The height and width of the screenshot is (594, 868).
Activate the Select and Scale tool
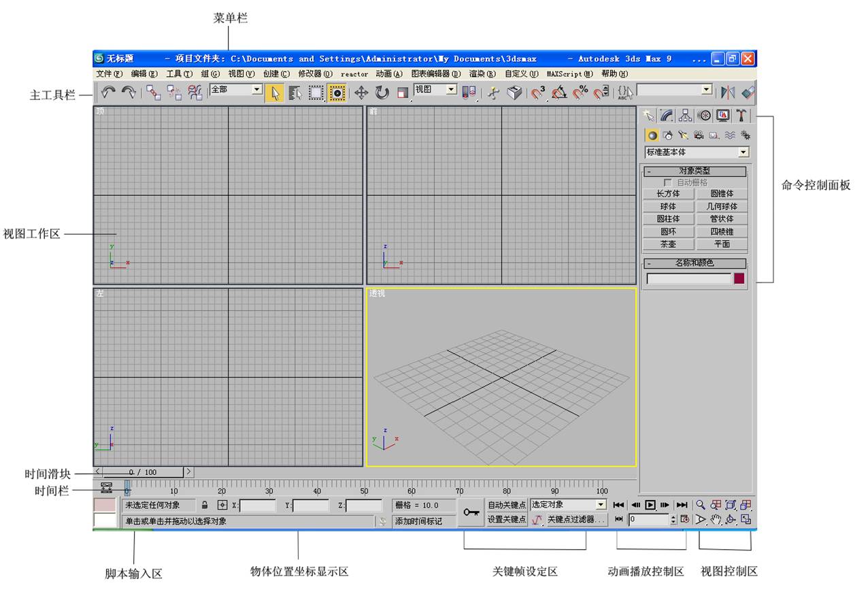tap(403, 93)
